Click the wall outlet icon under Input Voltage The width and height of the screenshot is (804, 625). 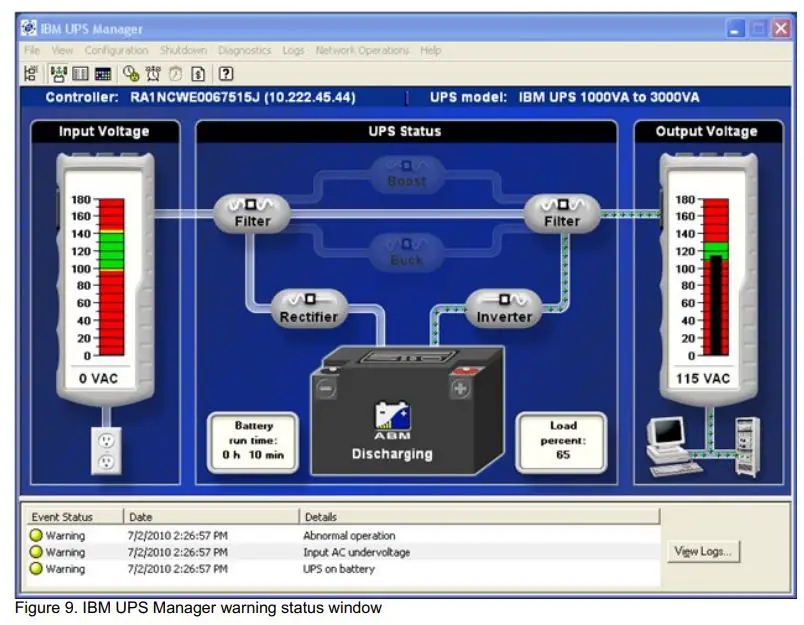pos(106,451)
